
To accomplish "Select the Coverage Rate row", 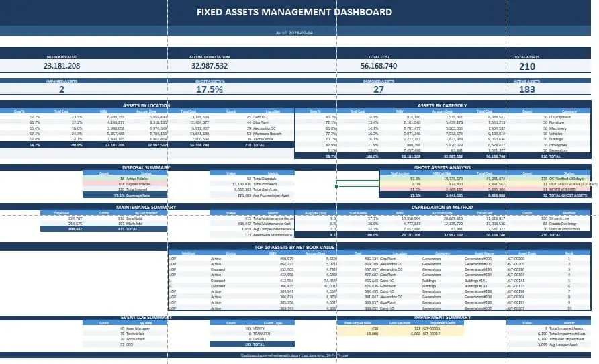I will [125, 195].
